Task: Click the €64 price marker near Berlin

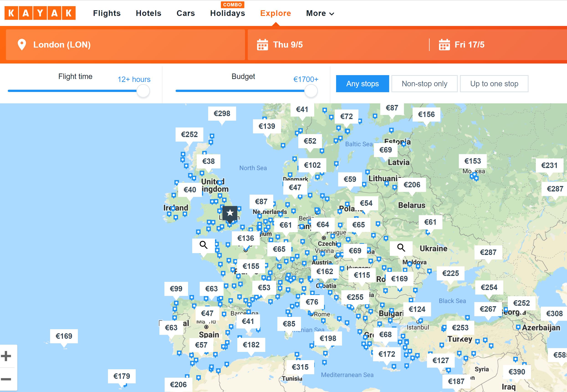Action: pos(323,224)
